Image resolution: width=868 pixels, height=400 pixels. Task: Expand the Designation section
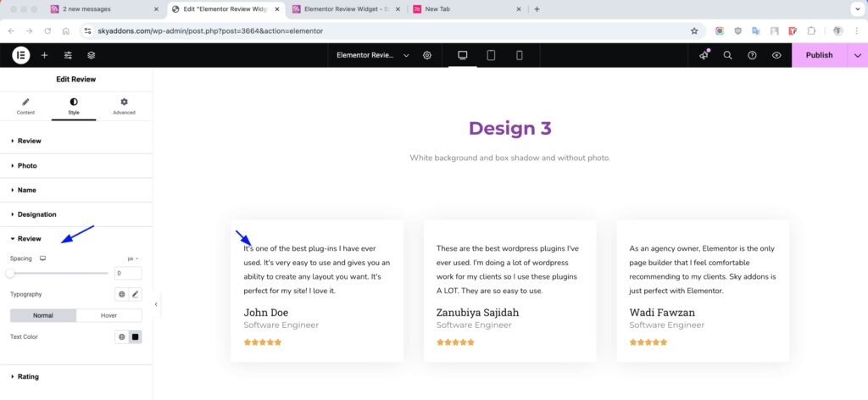tap(76, 214)
